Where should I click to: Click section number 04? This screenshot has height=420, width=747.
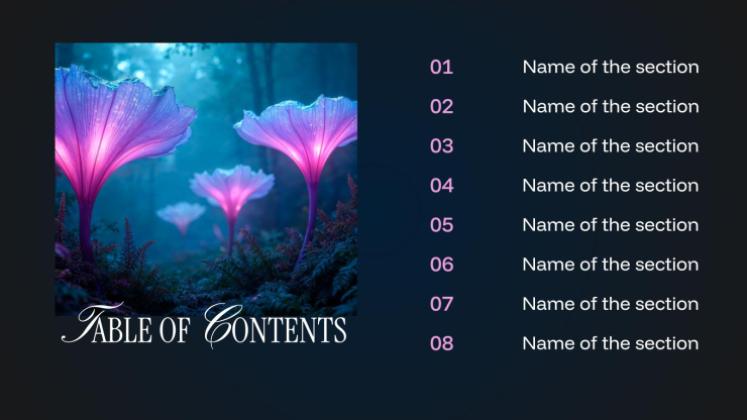[x=441, y=186]
